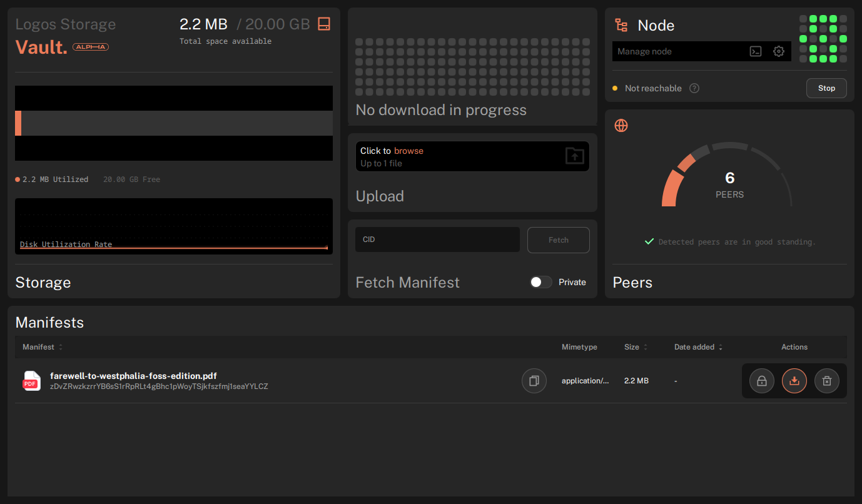Screen dimensions: 862x504
Task: Click the "2.2 MB Utilized" legend
Action: pos(52,179)
